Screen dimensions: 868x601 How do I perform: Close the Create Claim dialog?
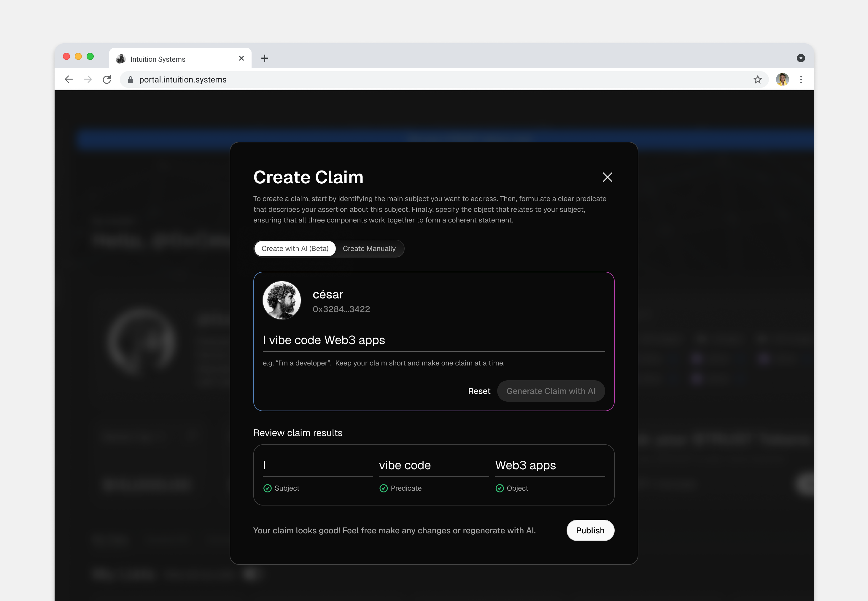coord(607,177)
